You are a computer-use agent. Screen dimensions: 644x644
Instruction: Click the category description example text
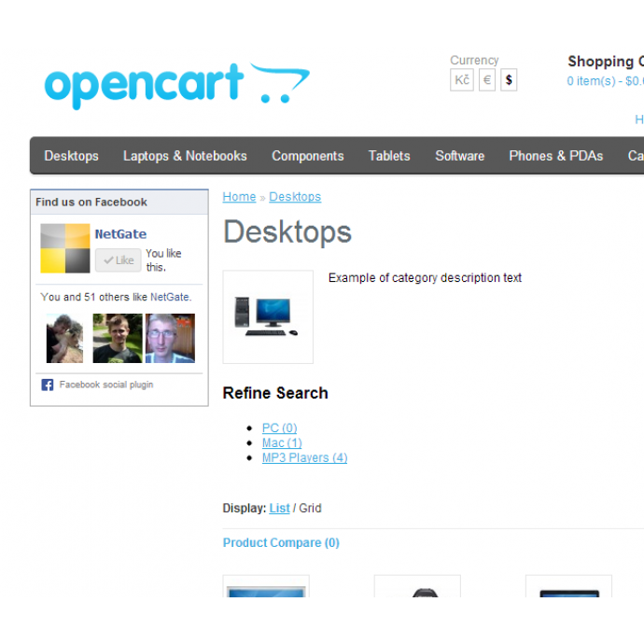(425, 278)
